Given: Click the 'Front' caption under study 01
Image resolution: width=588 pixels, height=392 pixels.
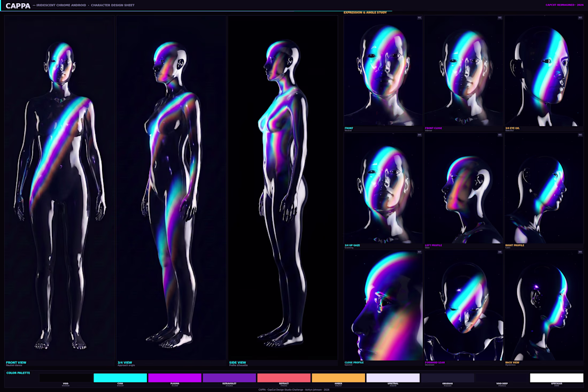Looking at the screenshot, I should pos(349,128).
